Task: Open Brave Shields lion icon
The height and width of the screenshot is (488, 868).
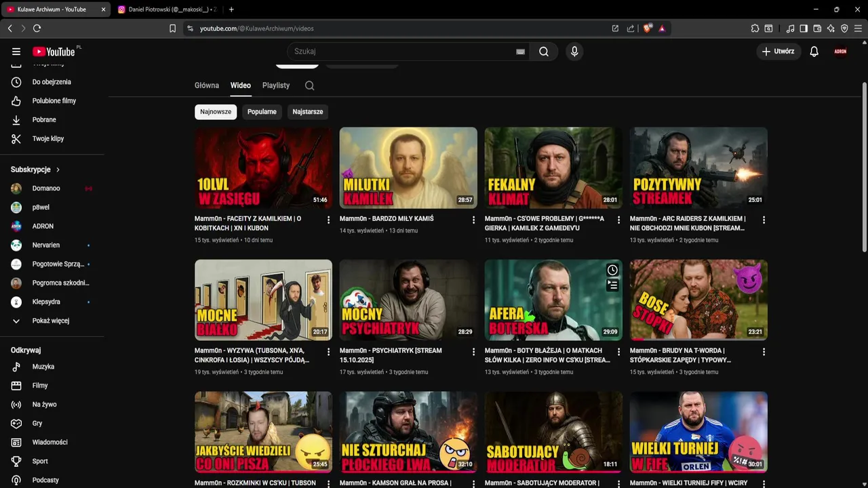Action: (648, 28)
